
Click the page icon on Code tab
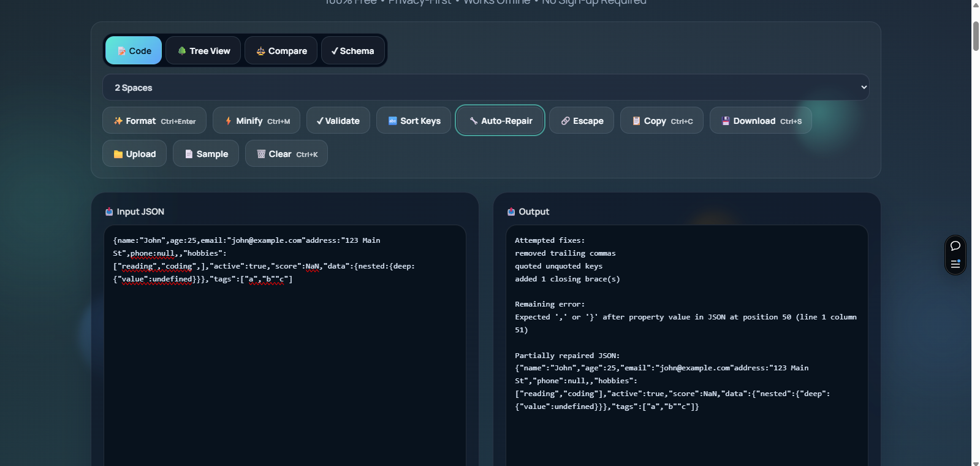(x=121, y=51)
